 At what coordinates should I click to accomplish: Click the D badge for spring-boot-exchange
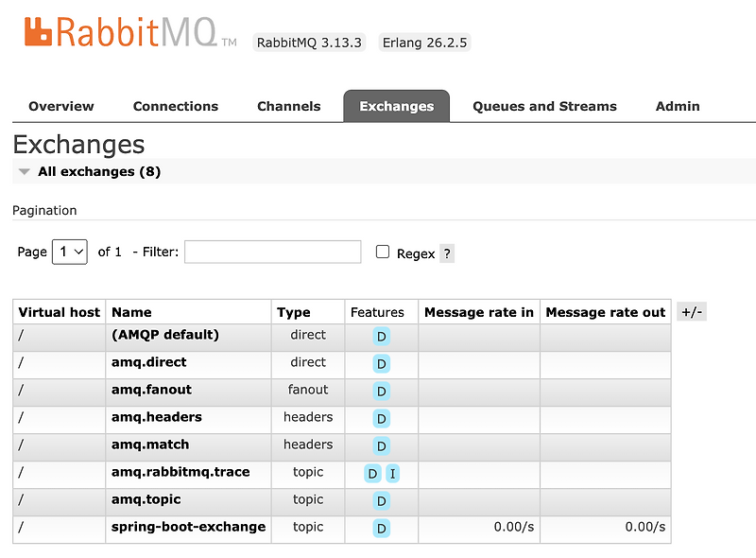[381, 529]
